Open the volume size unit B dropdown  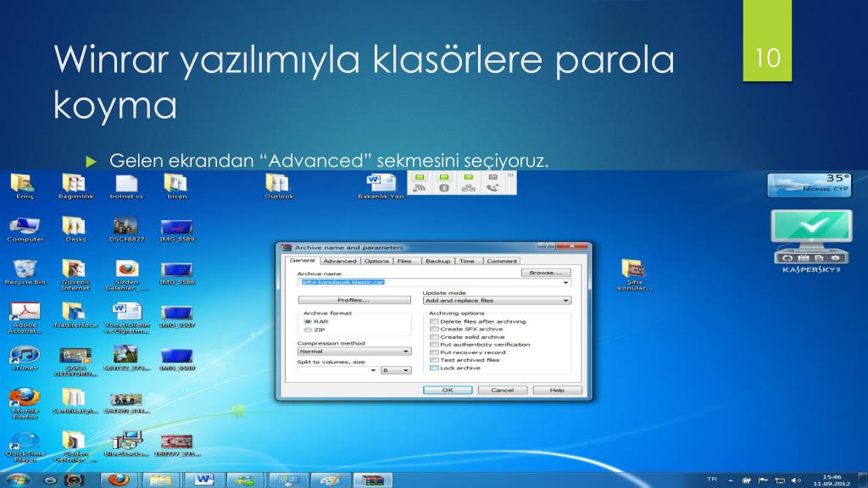pyautogui.click(x=397, y=370)
